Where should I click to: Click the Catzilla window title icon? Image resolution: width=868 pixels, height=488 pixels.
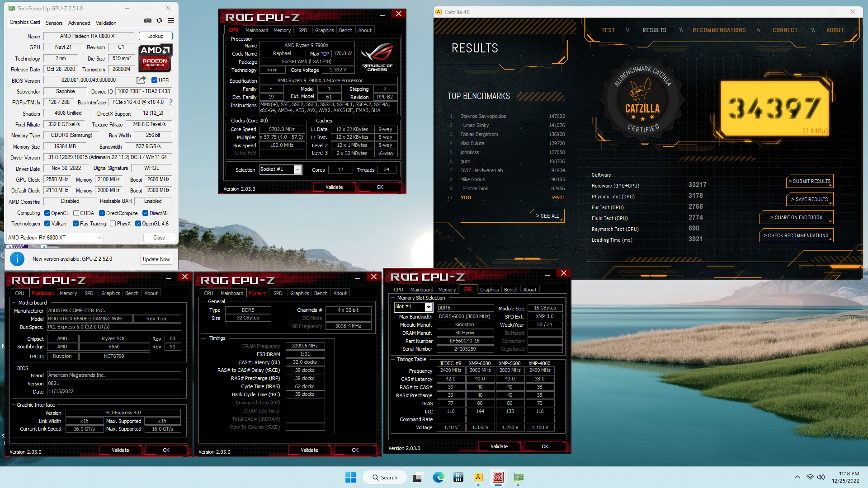coord(439,12)
